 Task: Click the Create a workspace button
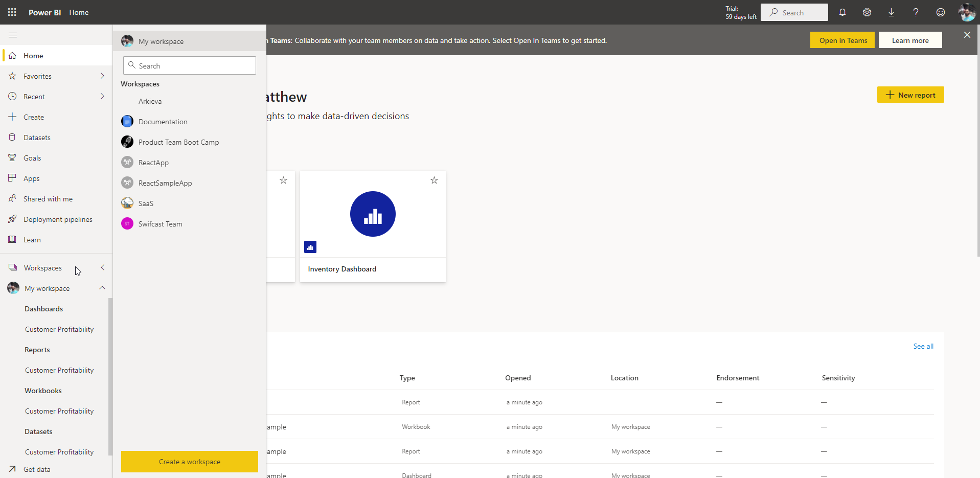click(190, 462)
